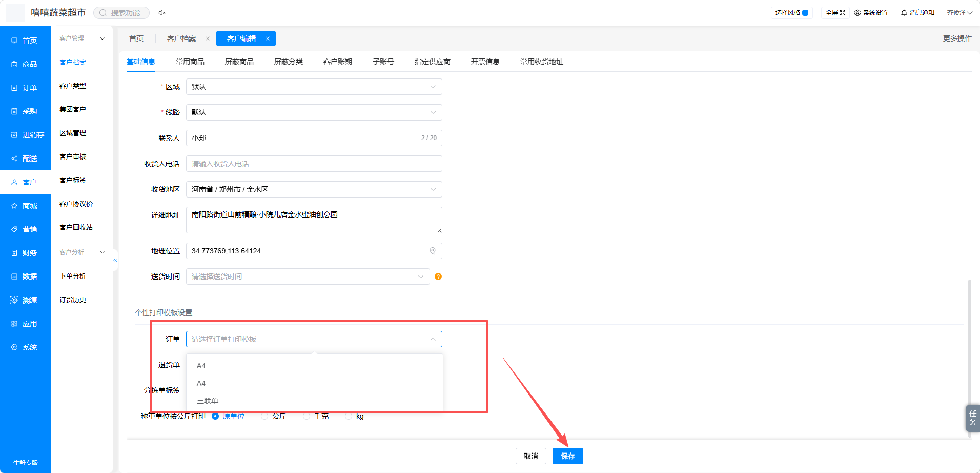Image resolution: width=980 pixels, height=473 pixels.
Task: Open the 营销 marketing sidebar item
Action: click(x=26, y=229)
